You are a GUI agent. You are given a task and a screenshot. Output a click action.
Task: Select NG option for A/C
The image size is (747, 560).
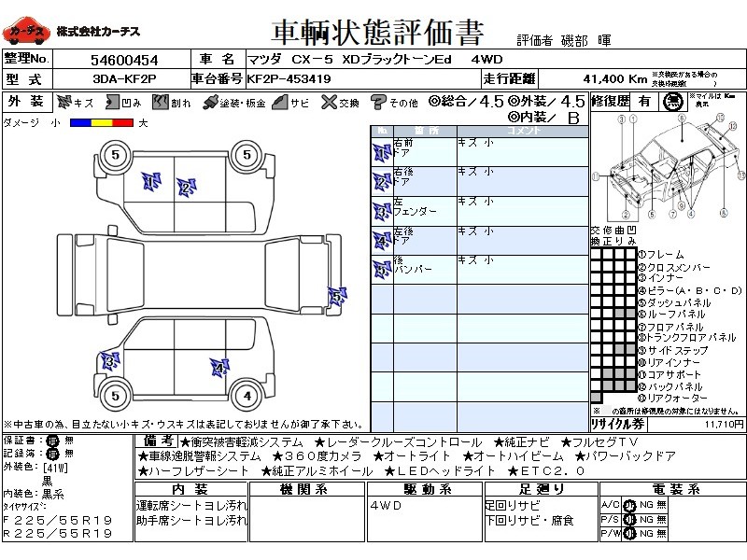pos(646,505)
